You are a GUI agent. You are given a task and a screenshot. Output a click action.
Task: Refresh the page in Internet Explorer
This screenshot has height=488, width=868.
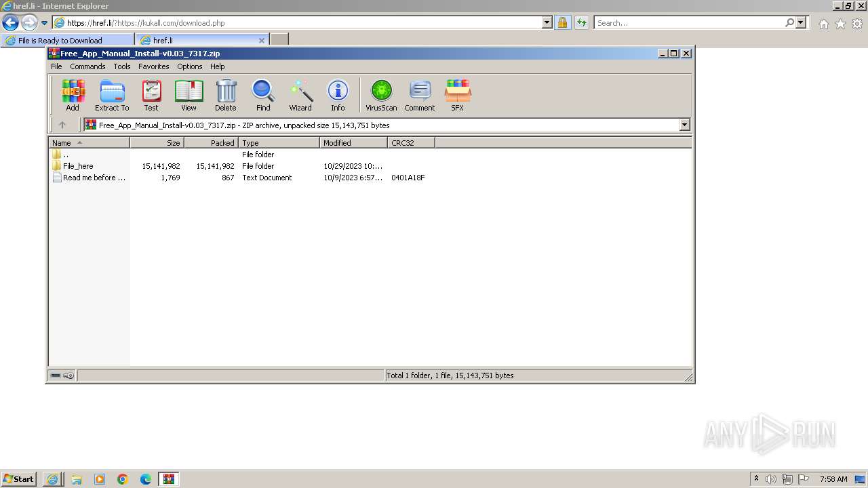click(x=581, y=22)
